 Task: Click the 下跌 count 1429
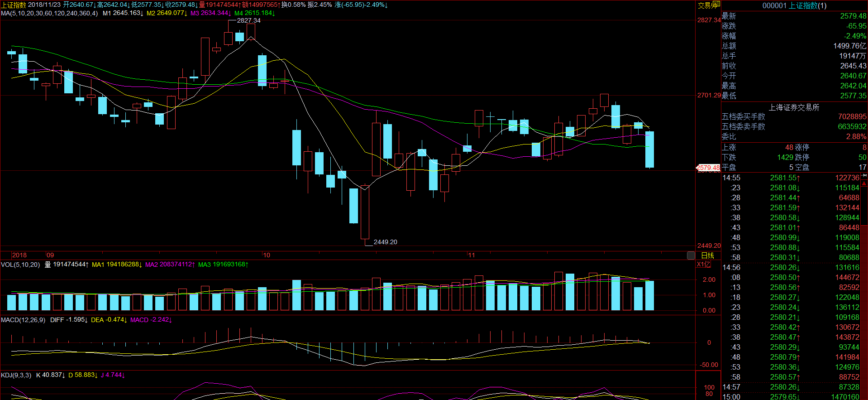(x=785, y=157)
